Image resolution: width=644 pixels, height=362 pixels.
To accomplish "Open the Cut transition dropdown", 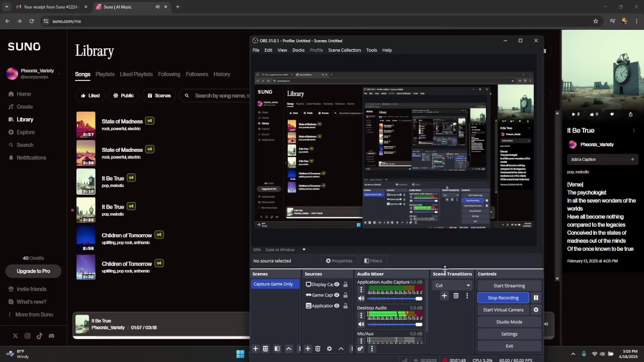I will pyautogui.click(x=452, y=286).
